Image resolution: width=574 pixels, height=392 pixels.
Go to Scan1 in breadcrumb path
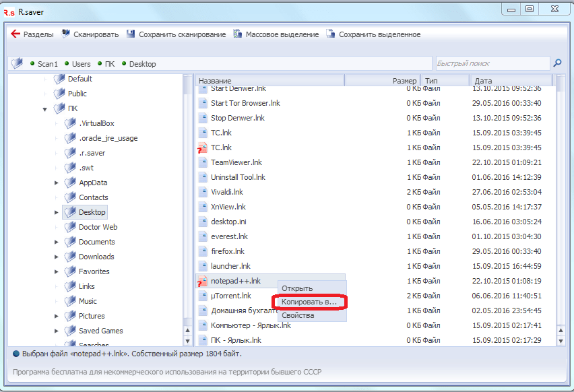47,64
